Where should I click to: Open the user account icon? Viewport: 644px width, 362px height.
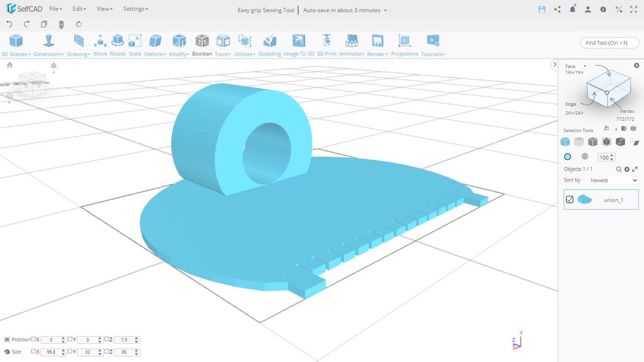pyautogui.click(x=588, y=9)
